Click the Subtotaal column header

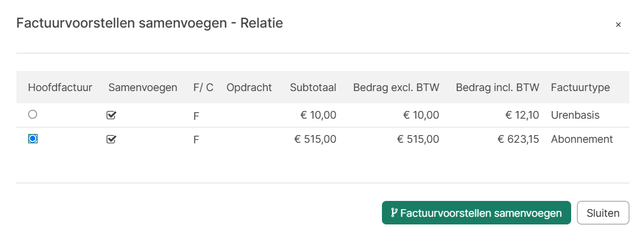[313, 87]
